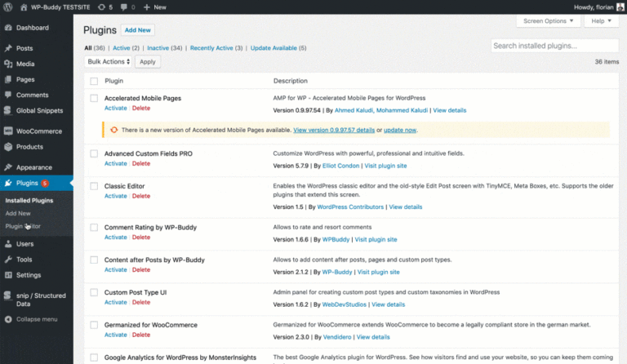Click the red badge on Plugins

point(45,183)
